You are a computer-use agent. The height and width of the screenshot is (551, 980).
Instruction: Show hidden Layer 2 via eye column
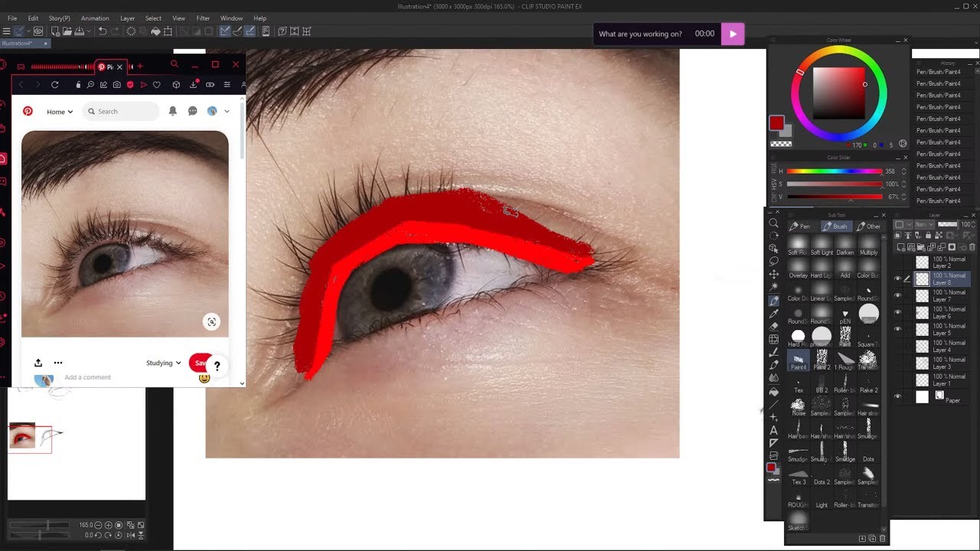pyautogui.click(x=897, y=262)
